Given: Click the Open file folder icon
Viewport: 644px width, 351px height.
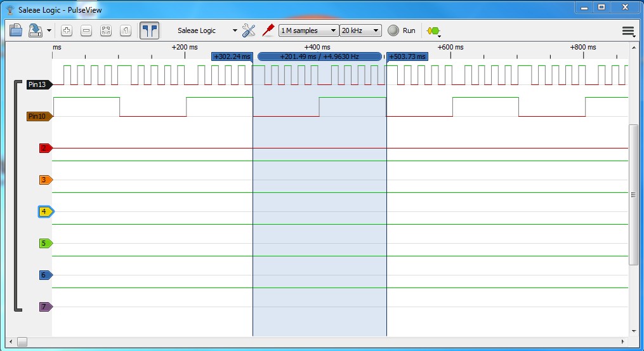Looking at the screenshot, I should pos(16,30).
